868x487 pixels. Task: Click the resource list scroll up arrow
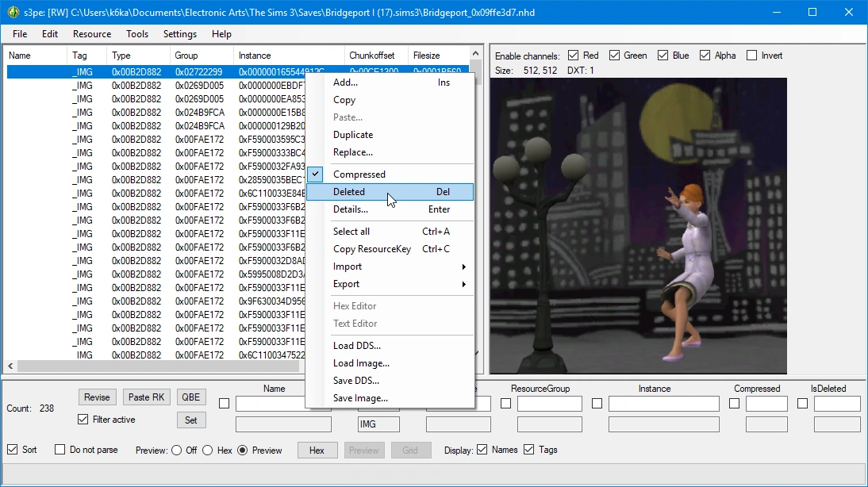[475, 54]
